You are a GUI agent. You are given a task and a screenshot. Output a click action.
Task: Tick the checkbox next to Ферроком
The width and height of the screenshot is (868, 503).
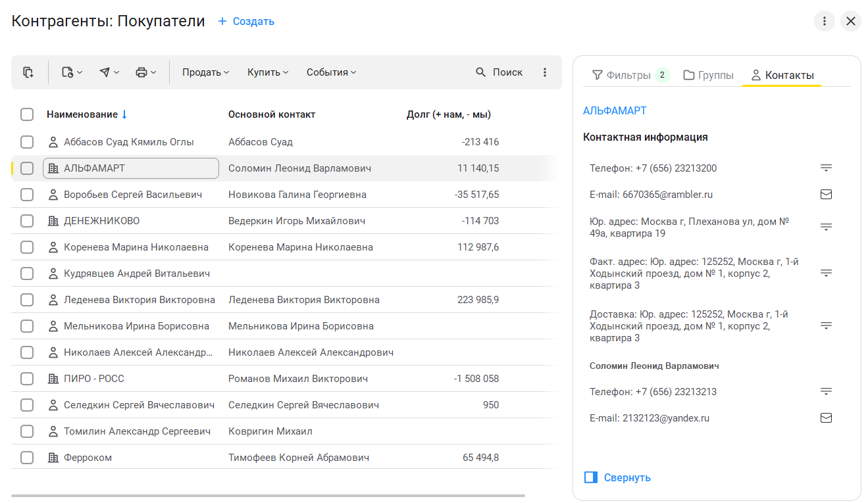tap(27, 458)
